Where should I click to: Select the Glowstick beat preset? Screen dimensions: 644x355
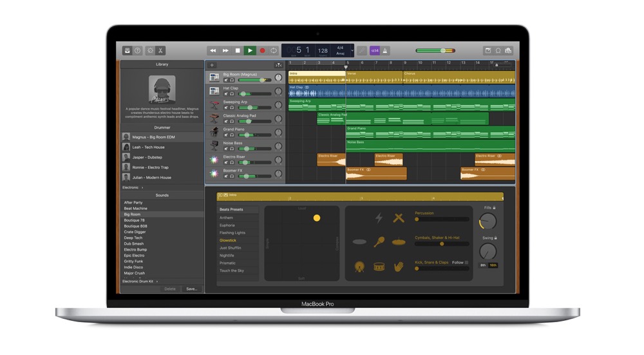238,240
